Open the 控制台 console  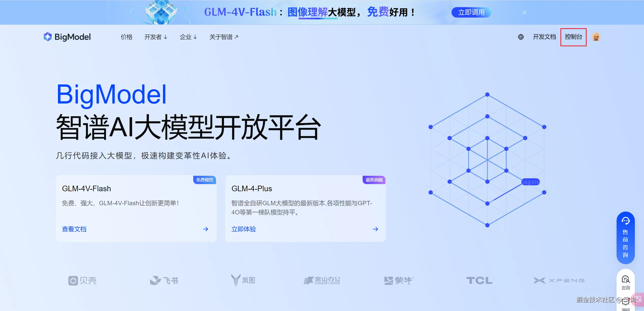573,37
